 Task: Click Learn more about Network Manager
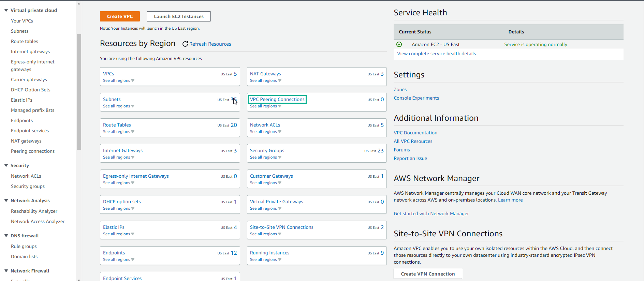point(510,200)
